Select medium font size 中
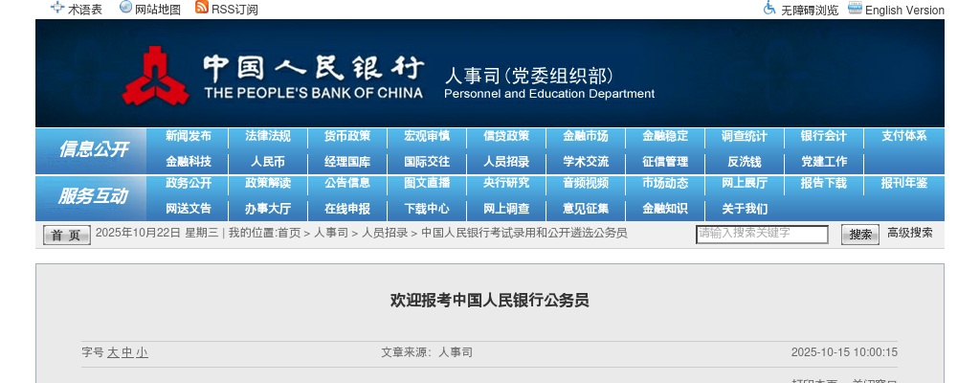980x383 pixels. pos(127,352)
